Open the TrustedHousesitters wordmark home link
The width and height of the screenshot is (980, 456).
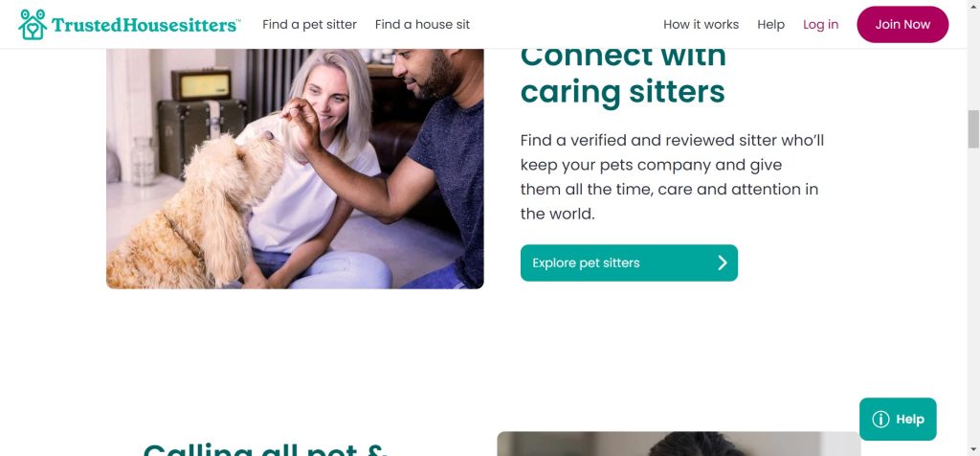click(145, 25)
